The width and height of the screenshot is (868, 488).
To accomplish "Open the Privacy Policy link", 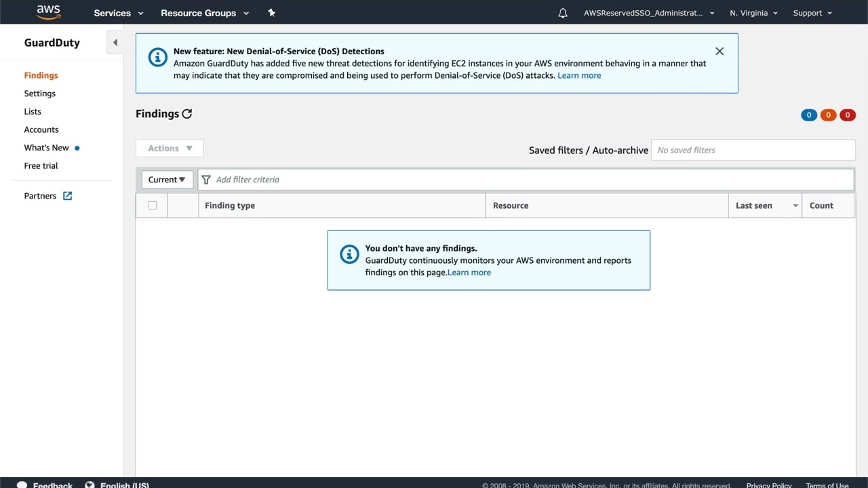I will (769, 485).
